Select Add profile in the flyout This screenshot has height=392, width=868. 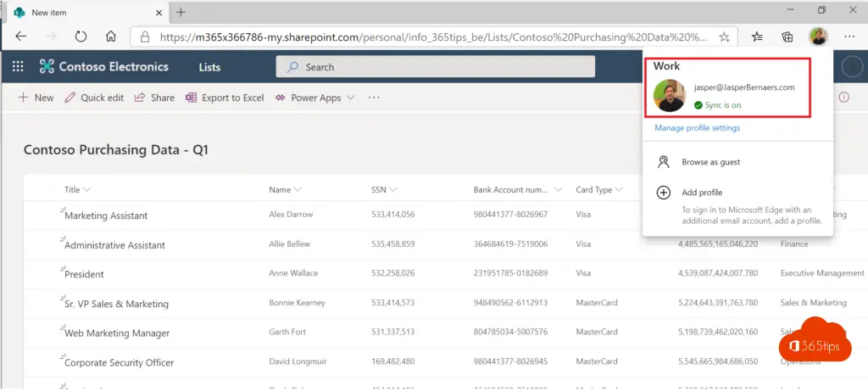point(701,193)
